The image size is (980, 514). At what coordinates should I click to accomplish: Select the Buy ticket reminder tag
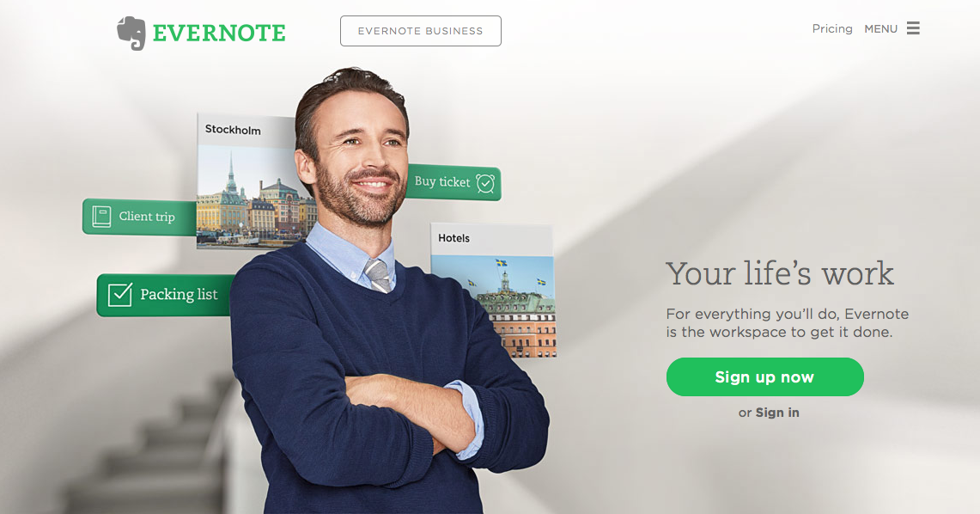(453, 182)
